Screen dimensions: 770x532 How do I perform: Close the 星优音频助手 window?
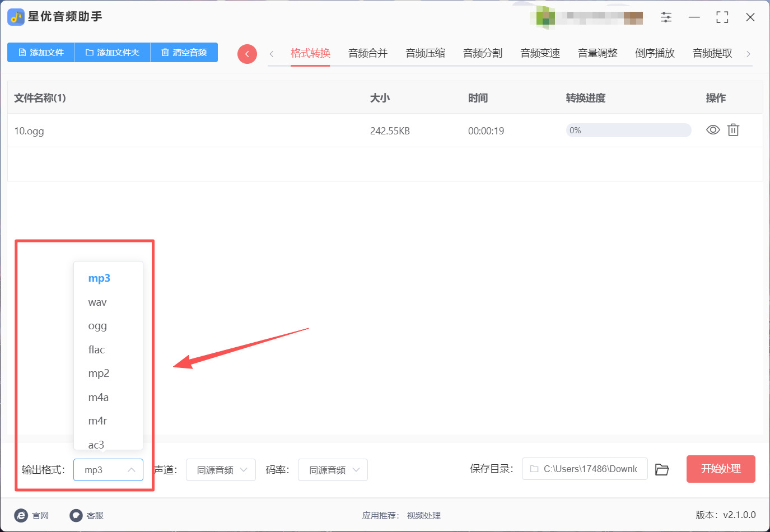point(750,17)
